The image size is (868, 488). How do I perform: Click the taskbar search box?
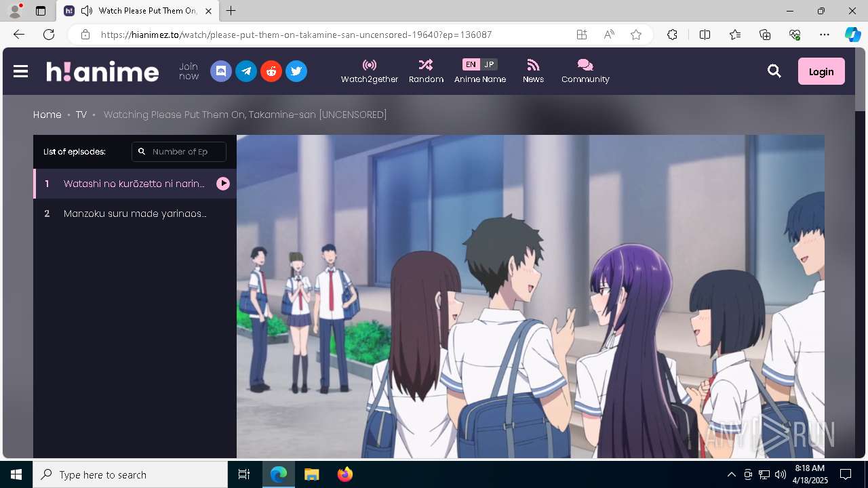pyautogui.click(x=130, y=474)
